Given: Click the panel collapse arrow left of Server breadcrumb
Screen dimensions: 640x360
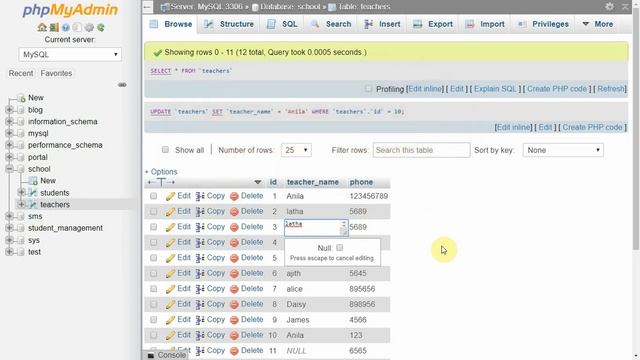Looking at the screenshot, I should pyautogui.click(x=148, y=7).
